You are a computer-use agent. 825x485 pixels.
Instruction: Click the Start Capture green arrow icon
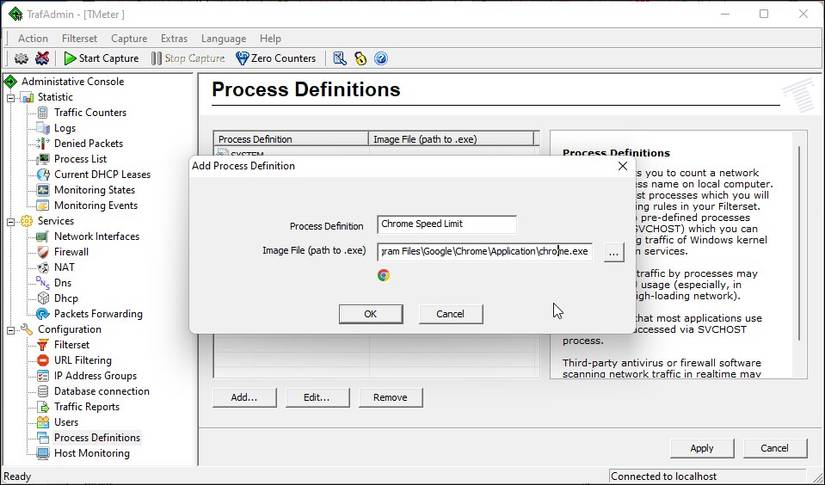click(69, 58)
